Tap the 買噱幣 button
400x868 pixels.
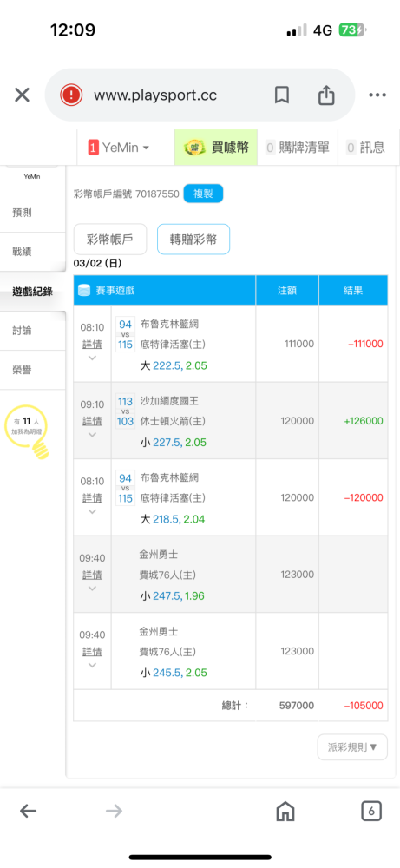pyautogui.click(x=216, y=148)
